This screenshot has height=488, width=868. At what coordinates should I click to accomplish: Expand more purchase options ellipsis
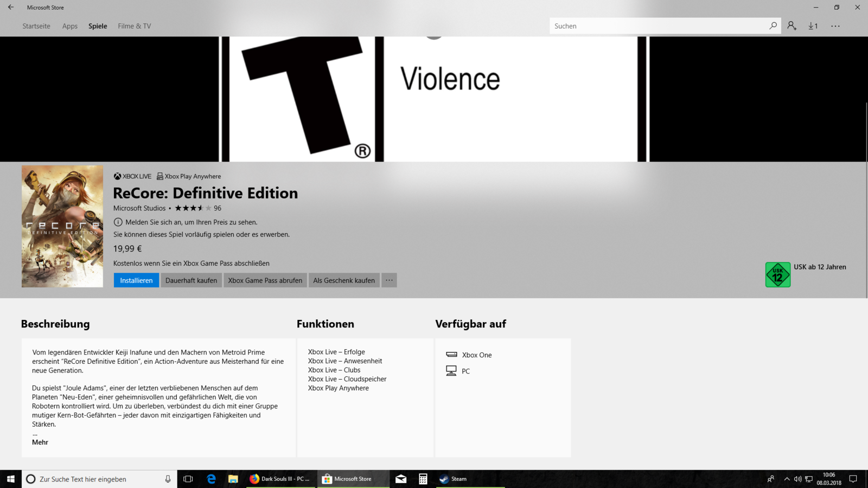click(x=389, y=280)
